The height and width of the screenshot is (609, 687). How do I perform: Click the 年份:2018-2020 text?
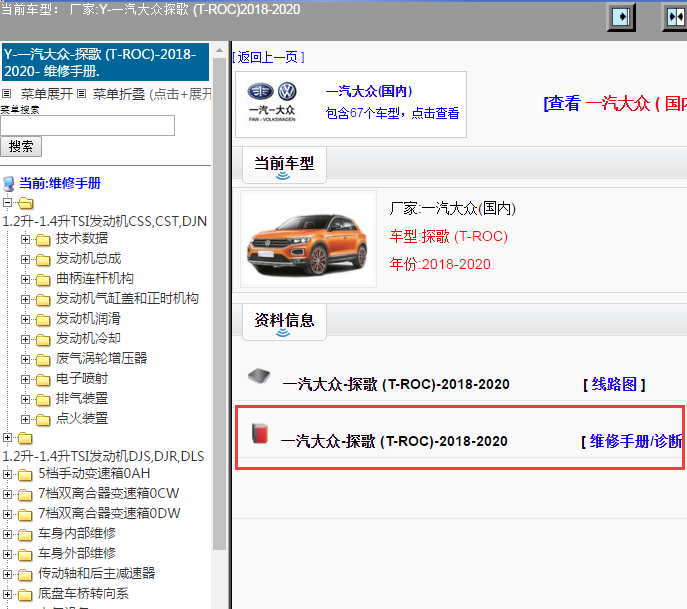[x=440, y=264]
